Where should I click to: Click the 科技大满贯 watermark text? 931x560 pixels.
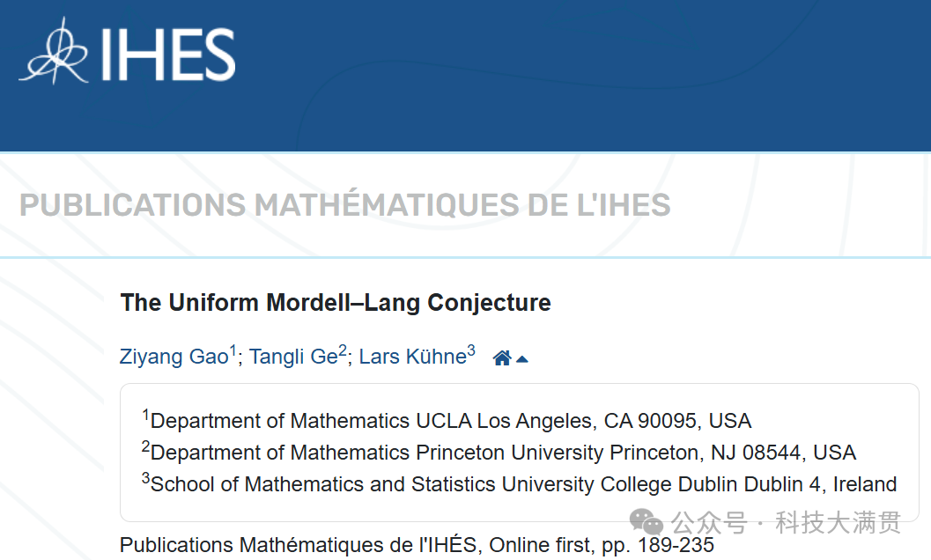(838, 523)
